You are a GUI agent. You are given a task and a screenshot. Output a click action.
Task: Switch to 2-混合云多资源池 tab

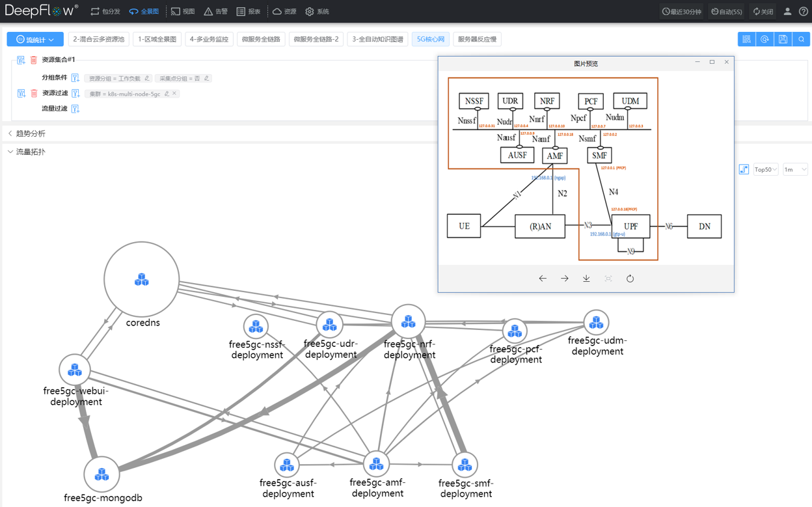coord(98,40)
